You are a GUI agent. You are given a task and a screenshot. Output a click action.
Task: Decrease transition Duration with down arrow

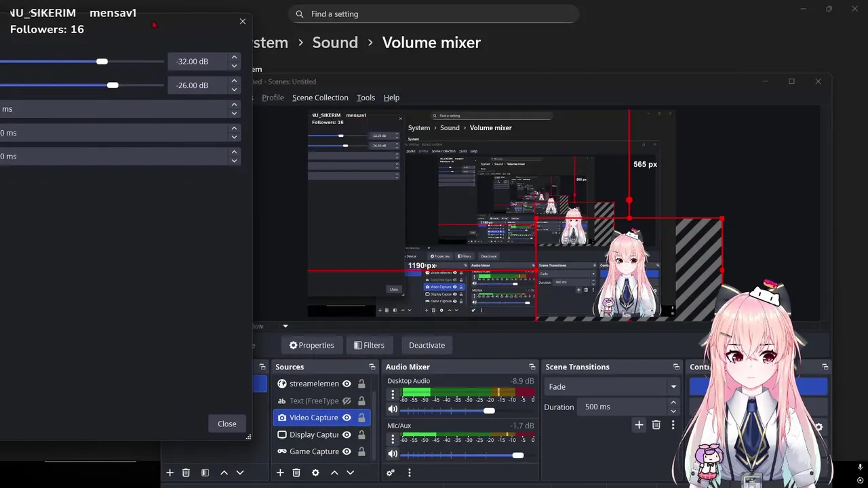[x=673, y=411]
